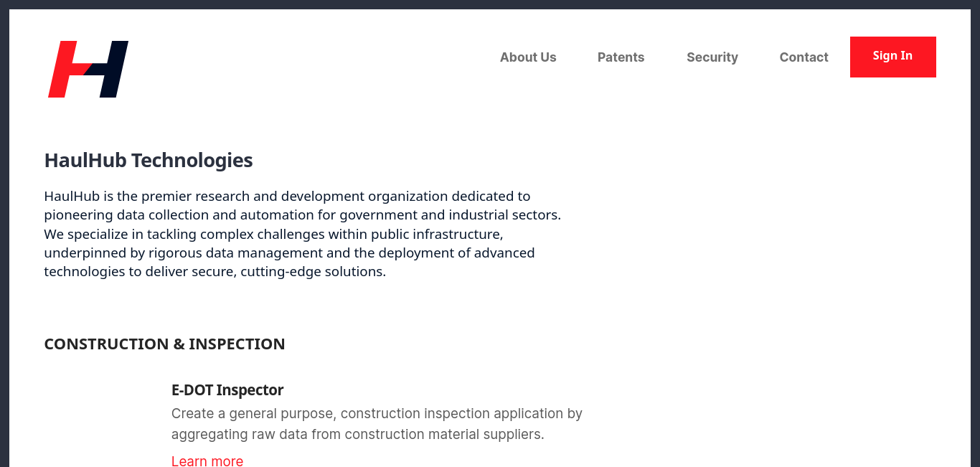Go to the Patents nav item
Viewport: 980px width, 467px height.
click(x=621, y=57)
